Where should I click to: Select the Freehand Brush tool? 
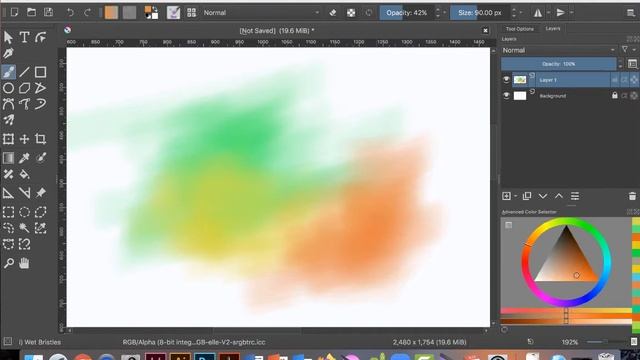(8, 72)
